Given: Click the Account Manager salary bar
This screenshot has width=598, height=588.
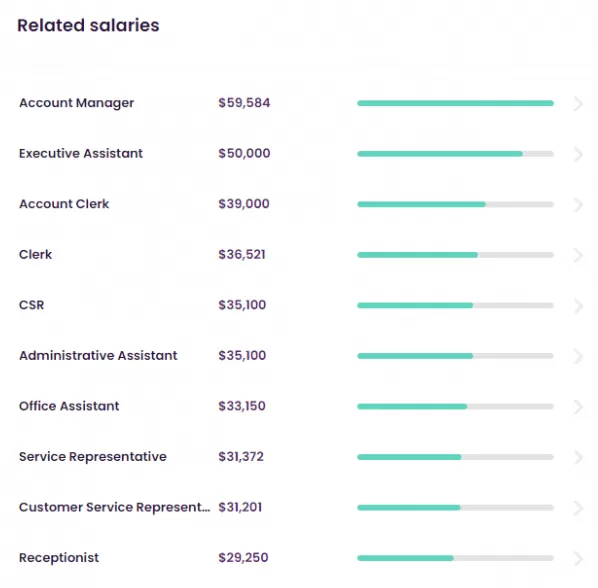Looking at the screenshot, I should click(x=455, y=103).
